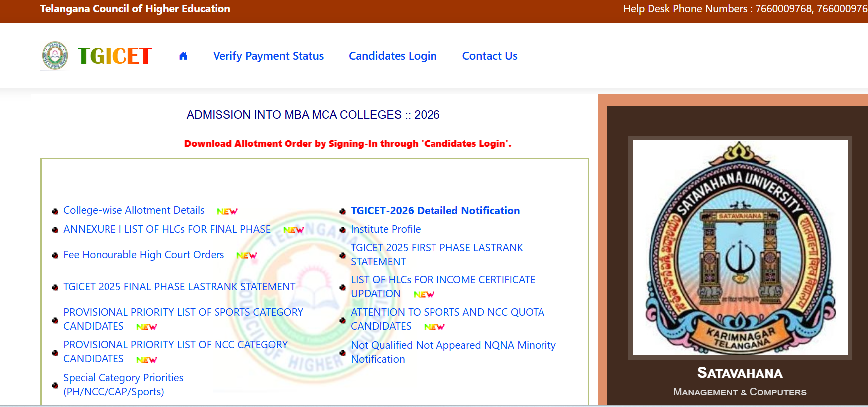Open the Contact Us page
This screenshot has height=407, width=868.
coord(490,56)
